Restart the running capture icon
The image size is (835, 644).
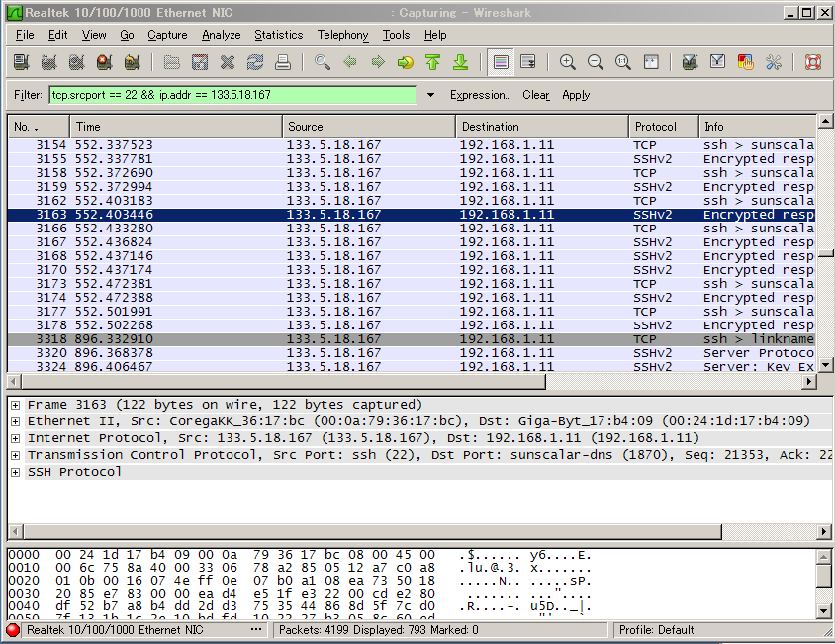click(132, 62)
